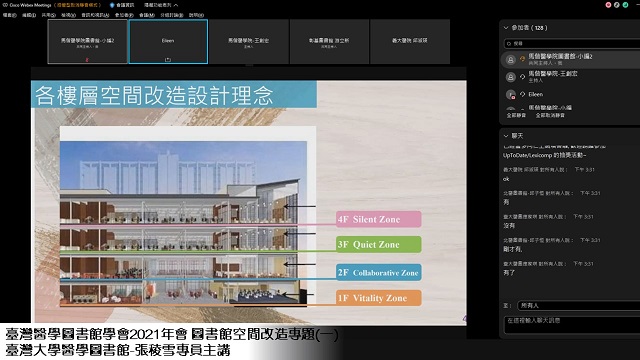Click the UpToDate/Lexicomp chat message

click(x=545, y=155)
